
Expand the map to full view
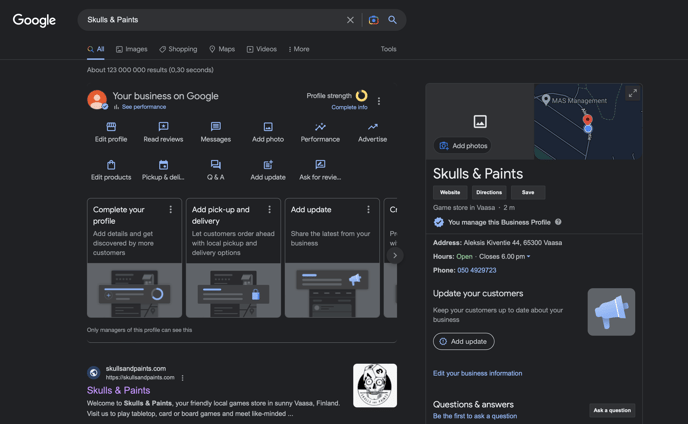(632, 93)
